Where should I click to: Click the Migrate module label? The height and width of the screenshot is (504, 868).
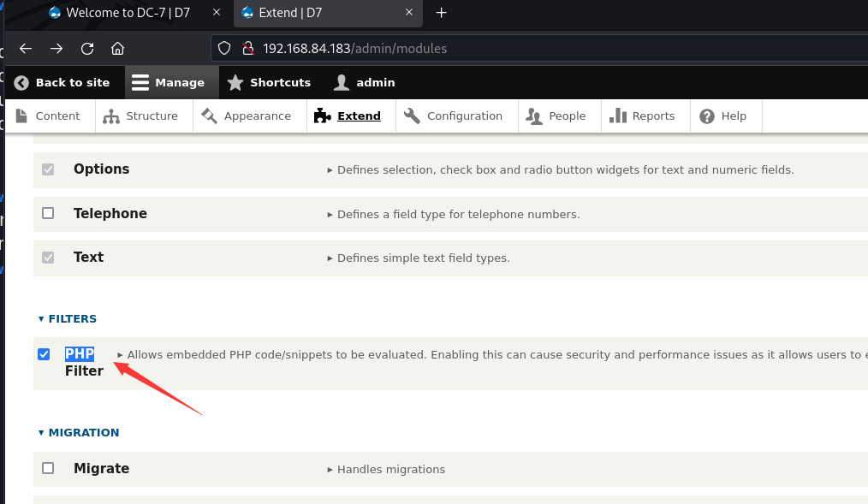(101, 468)
